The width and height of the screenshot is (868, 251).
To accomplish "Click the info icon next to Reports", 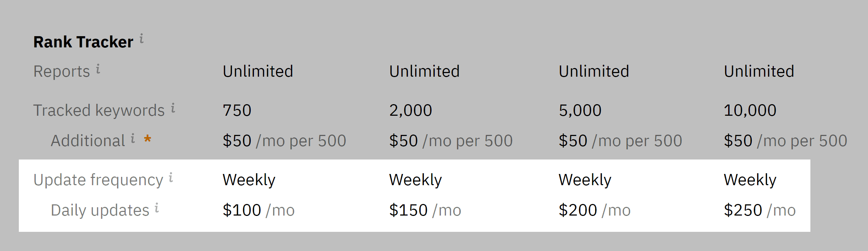I will pyautogui.click(x=98, y=69).
